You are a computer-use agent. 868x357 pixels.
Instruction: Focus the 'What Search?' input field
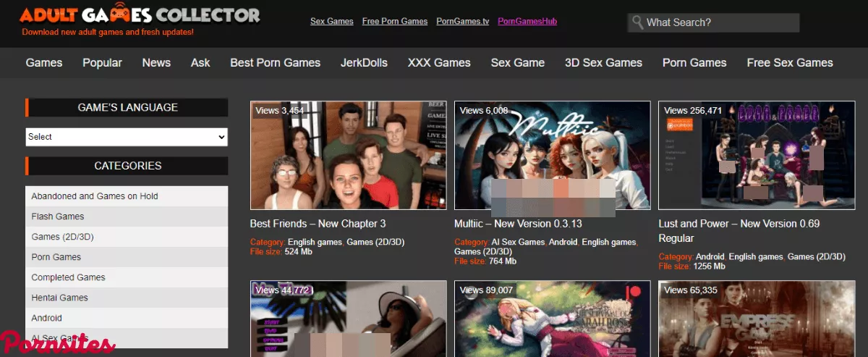(x=720, y=22)
